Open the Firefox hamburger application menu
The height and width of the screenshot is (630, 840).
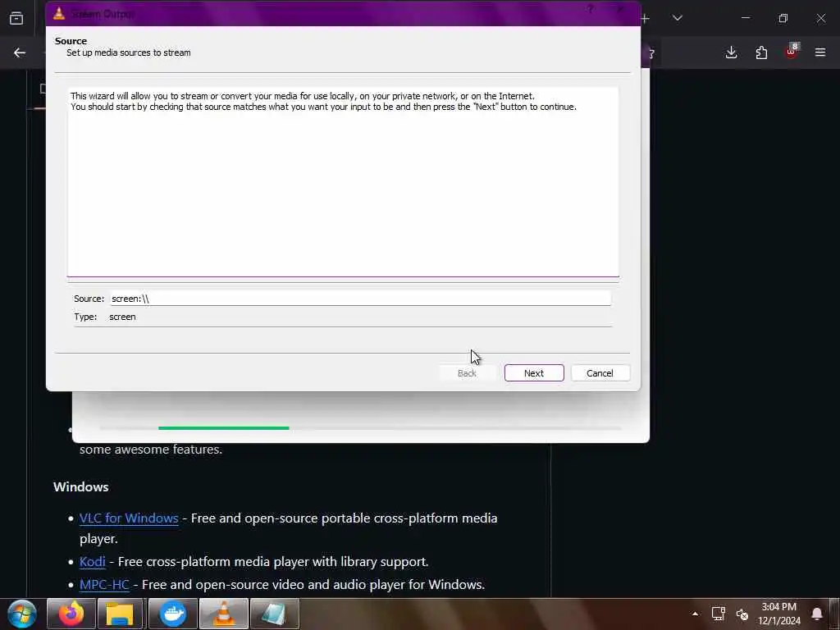(x=820, y=52)
